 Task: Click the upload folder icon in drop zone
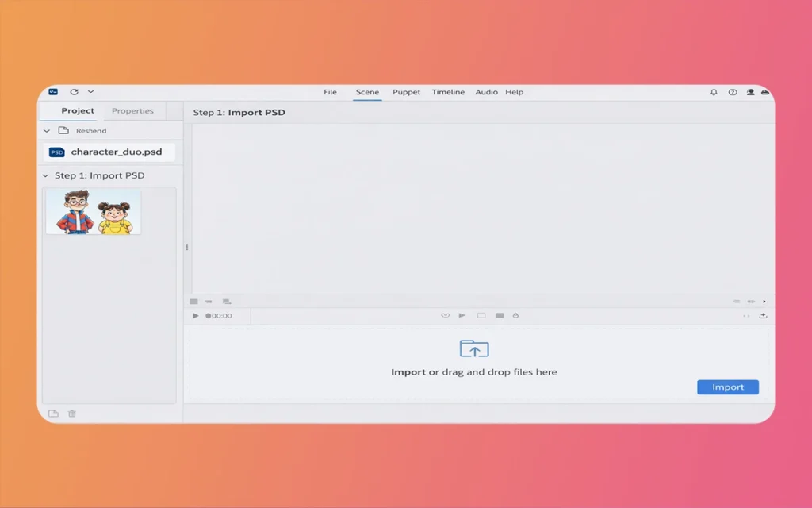click(474, 348)
